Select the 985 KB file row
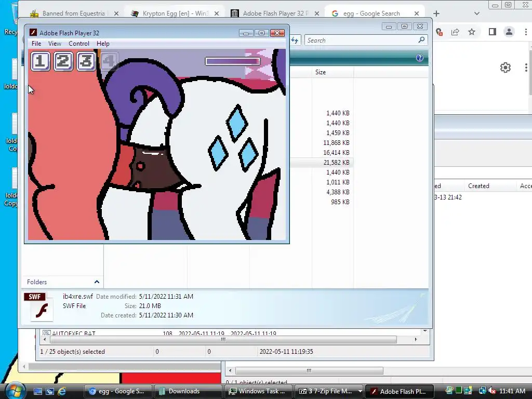 point(322,202)
